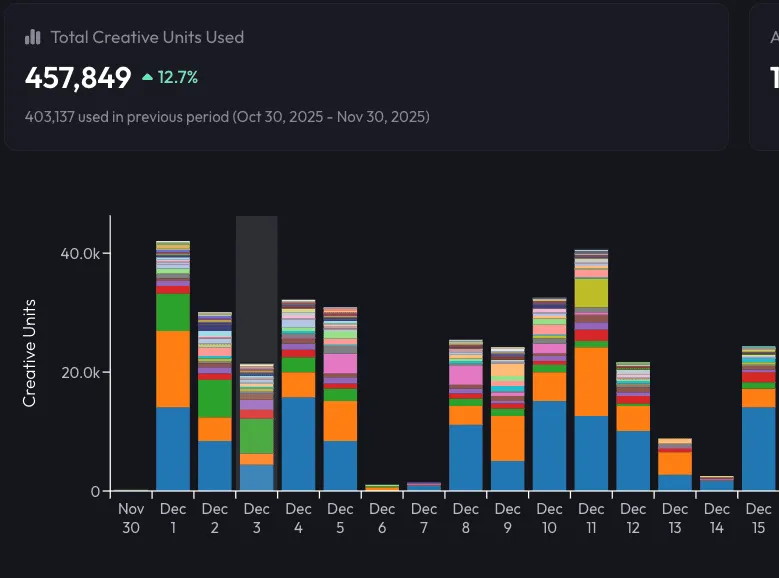Select the 12.7% change indicator
This screenshot has width=779, height=578.
177,77
